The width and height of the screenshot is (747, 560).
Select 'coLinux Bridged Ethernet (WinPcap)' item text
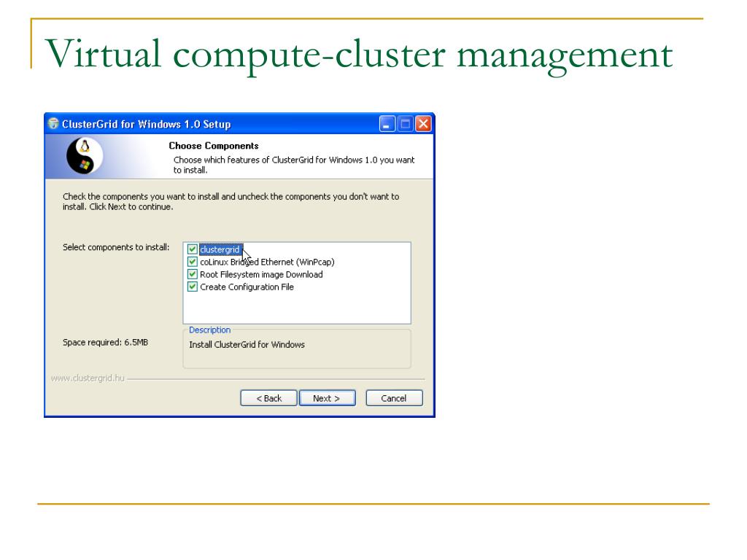coord(267,262)
